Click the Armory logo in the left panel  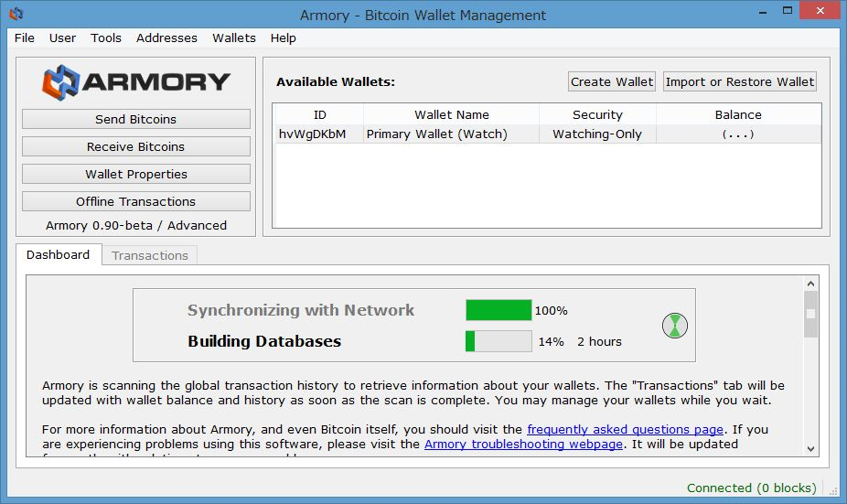[136, 82]
